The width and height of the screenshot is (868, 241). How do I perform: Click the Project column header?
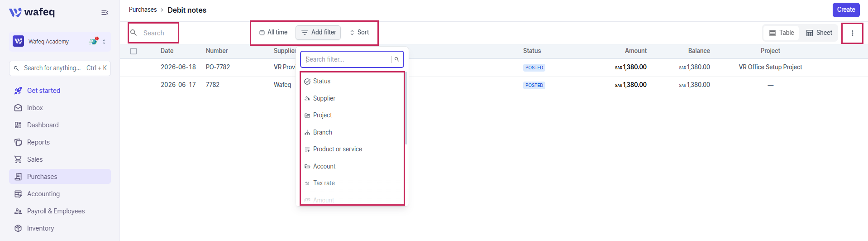[x=770, y=51]
